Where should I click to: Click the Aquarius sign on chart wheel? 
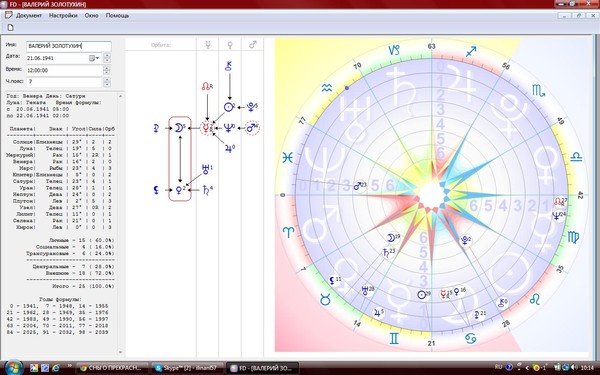327,88
